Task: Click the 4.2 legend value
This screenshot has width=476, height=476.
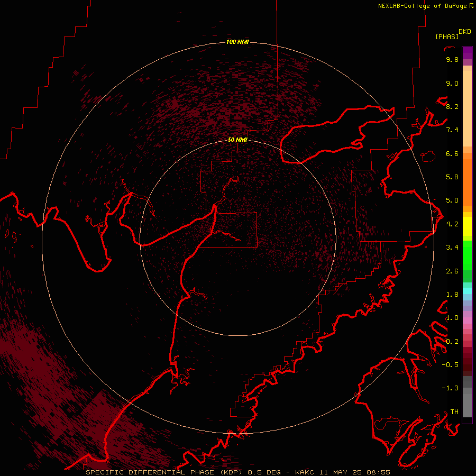Action: [452, 224]
